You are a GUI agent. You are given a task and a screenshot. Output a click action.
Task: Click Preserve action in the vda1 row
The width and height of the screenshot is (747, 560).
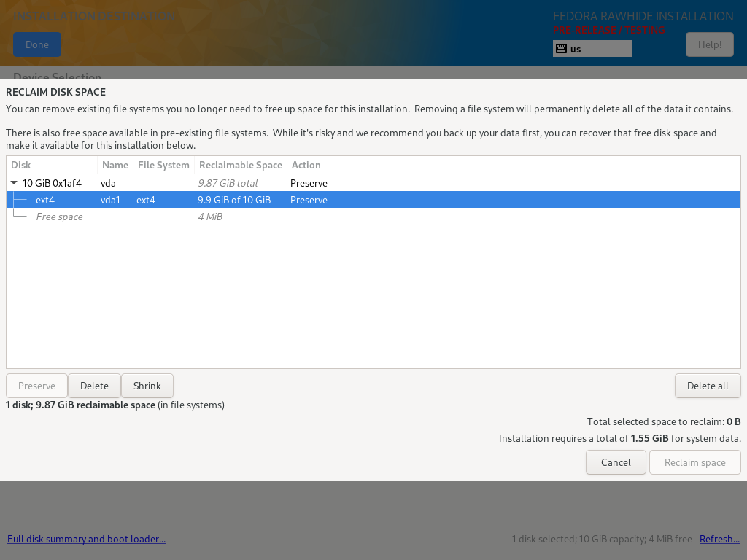click(309, 200)
